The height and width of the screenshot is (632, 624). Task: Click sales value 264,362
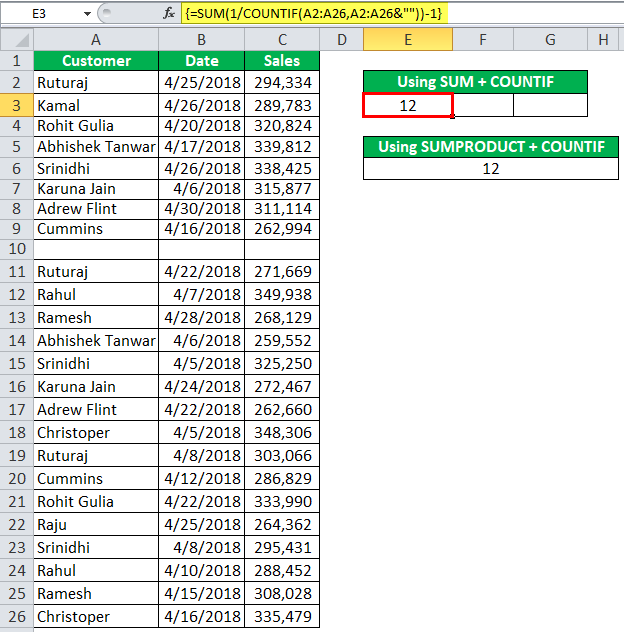(282, 524)
